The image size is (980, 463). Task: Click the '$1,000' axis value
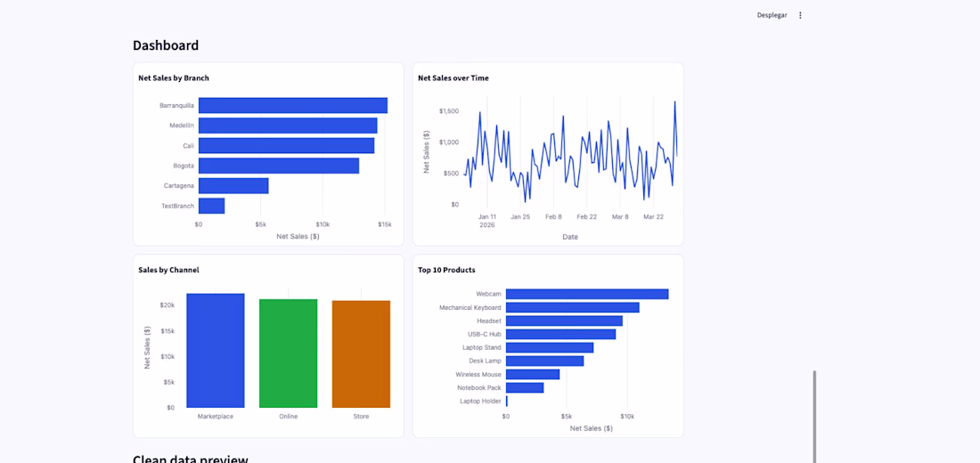[x=449, y=142]
